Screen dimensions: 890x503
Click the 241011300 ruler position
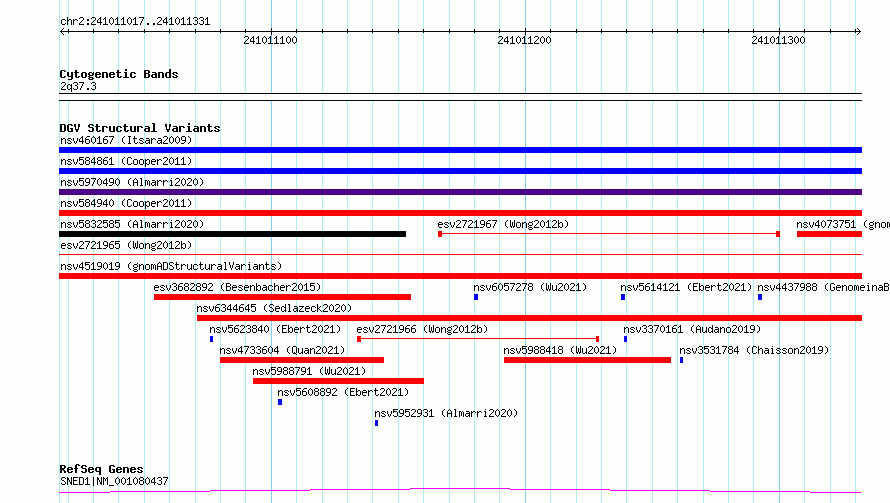778,40
